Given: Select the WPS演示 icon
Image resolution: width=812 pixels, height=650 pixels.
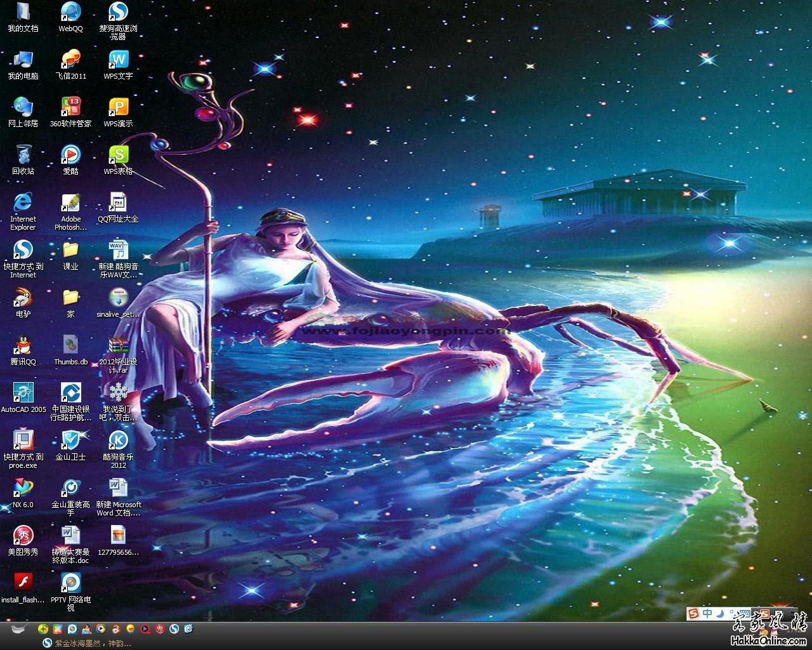Looking at the screenshot, I should [x=118, y=112].
